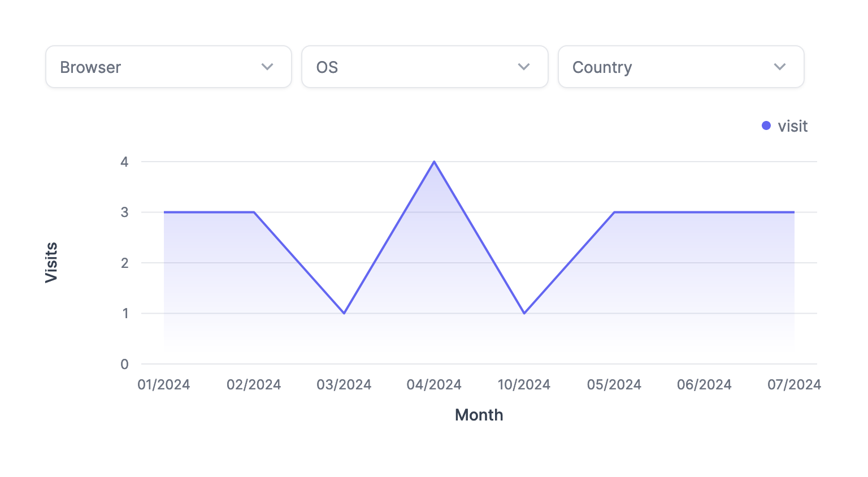The height and width of the screenshot is (477, 868).
Task: Open the OS filter dropdown
Action: 425,67
